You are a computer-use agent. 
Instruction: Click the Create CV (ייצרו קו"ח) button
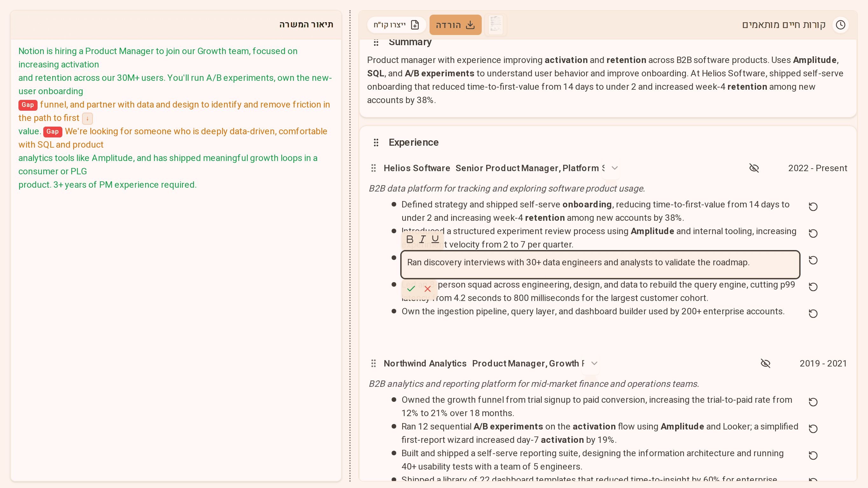396,25
